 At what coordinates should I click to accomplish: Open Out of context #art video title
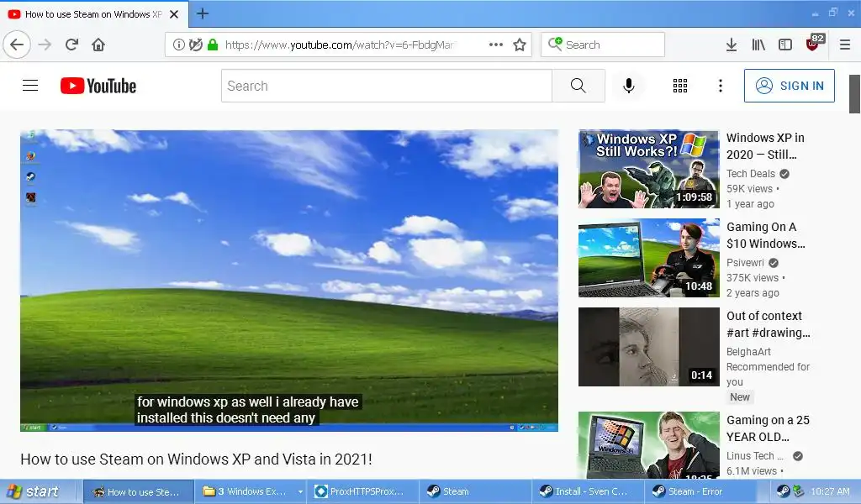coord(768,324)
